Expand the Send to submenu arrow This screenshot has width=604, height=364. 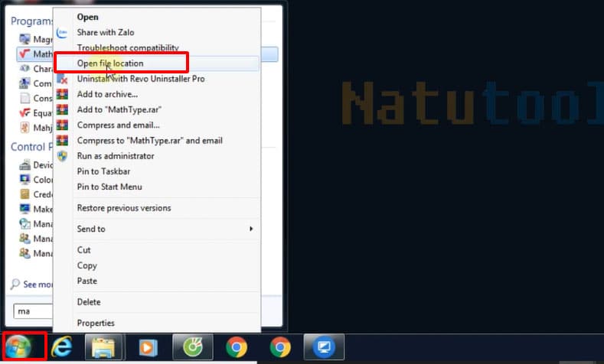pos(251,229)
